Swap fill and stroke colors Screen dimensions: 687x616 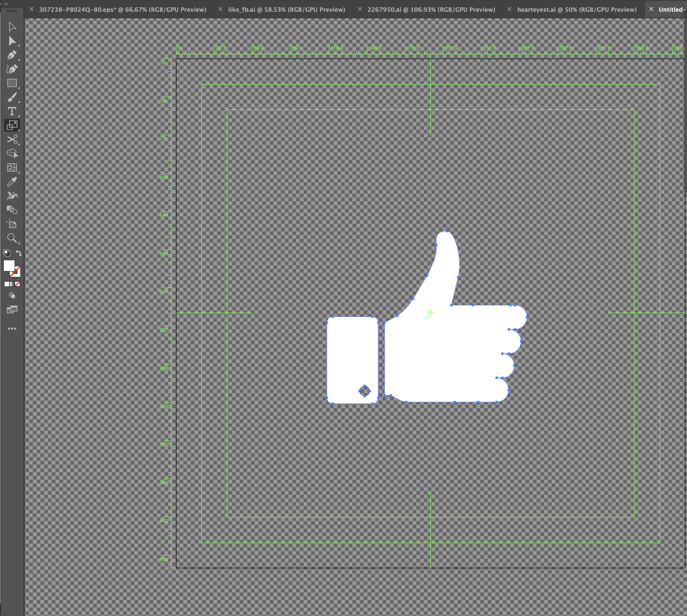click(19, 253)
